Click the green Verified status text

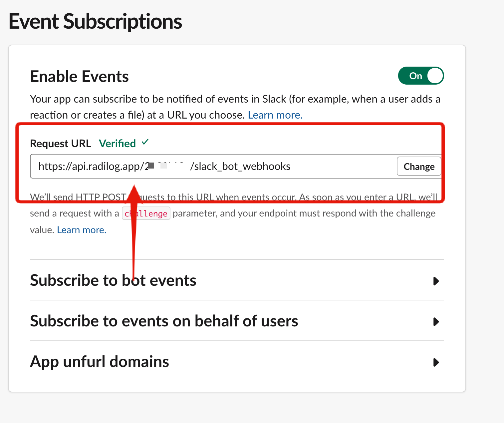coord(118,144)
